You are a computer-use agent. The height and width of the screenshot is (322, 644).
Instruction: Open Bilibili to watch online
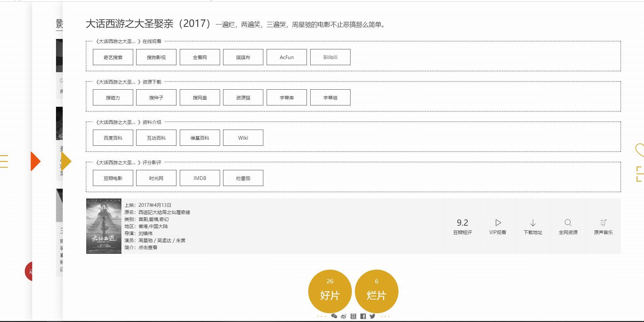[x=330, y=57]
